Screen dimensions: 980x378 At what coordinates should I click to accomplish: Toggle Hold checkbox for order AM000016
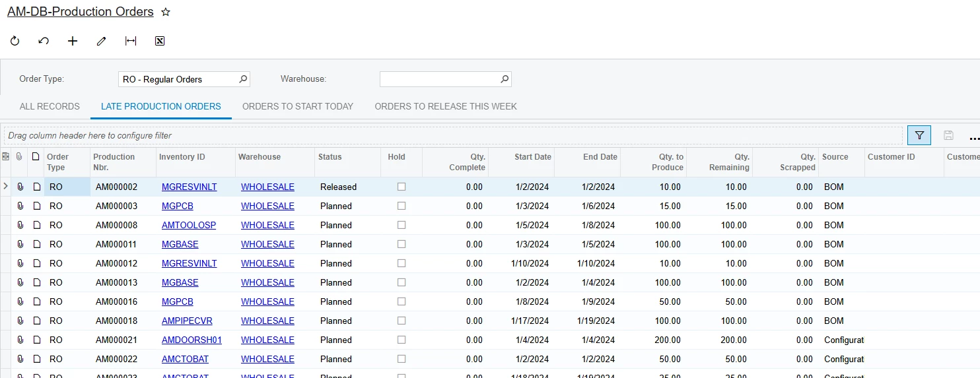coord(402,301)
